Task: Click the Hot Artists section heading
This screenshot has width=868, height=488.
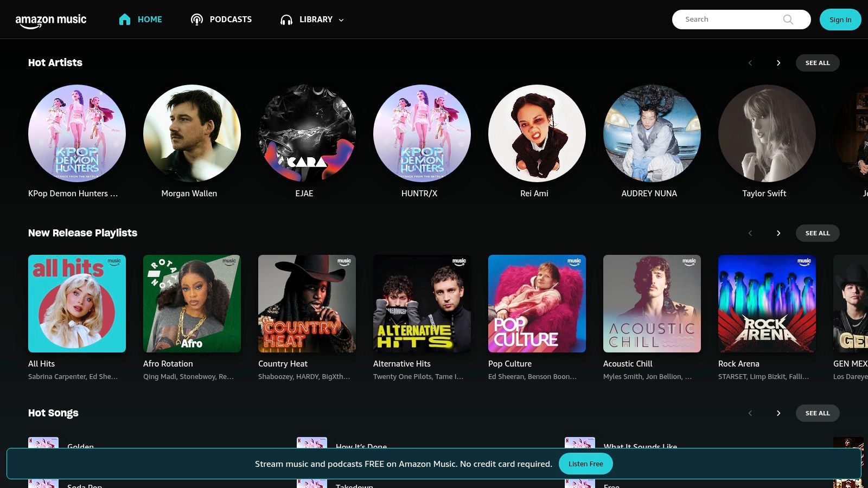Action: (55, 63)
